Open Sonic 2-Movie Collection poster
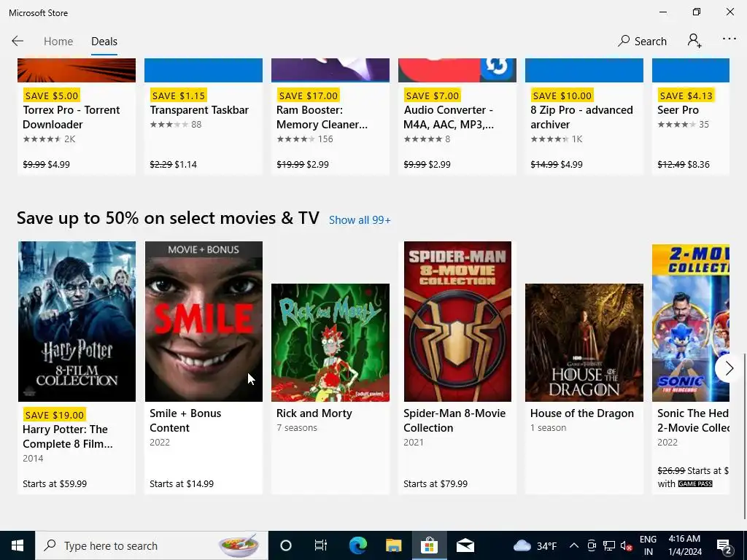Viewport: 747px width, 560px height. click(690, 323)
